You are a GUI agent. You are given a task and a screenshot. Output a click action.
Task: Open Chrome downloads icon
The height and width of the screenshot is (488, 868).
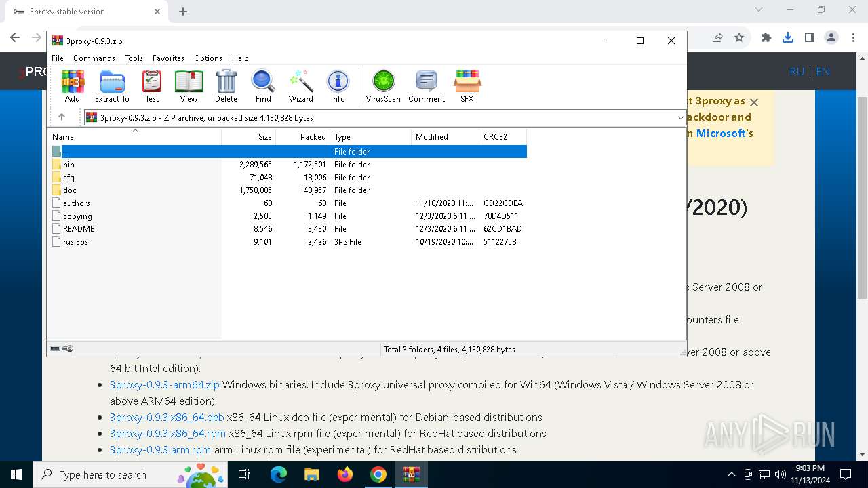(x=787, y=38)
